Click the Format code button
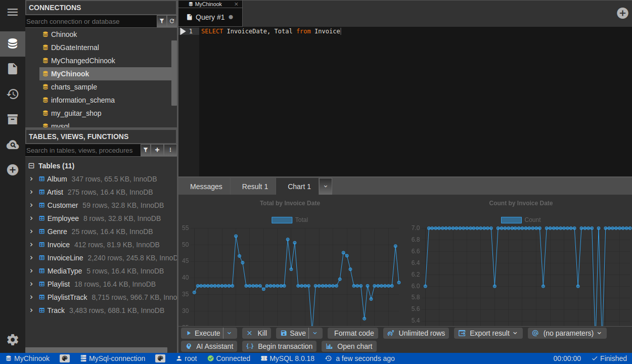 pos(353,333)
